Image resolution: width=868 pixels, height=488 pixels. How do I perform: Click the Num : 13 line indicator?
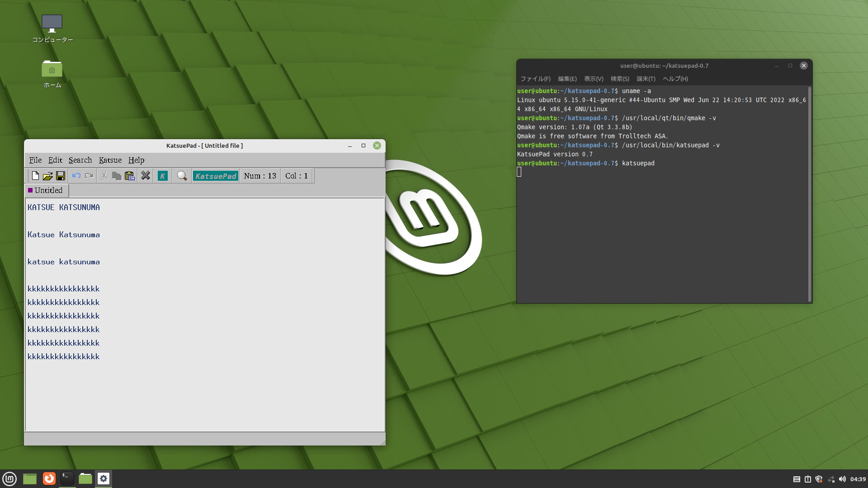tap(260, 176)
